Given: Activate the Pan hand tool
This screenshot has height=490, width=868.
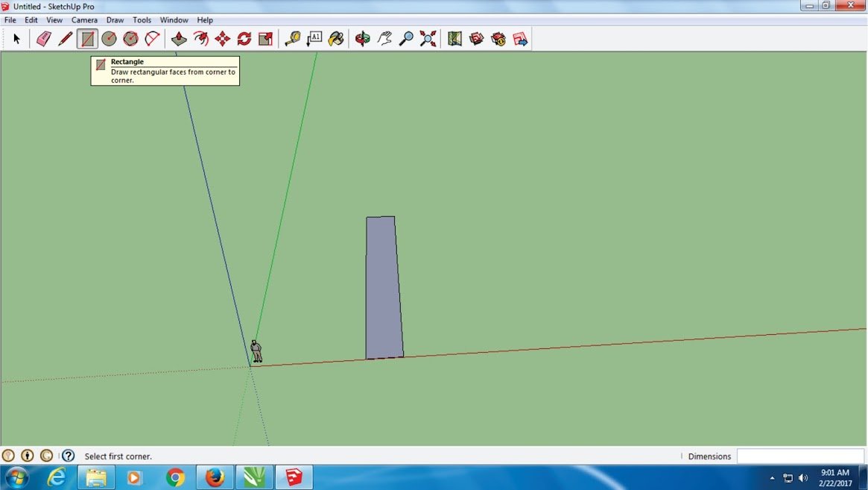Looking at the screenshot, I should click(384, 39).
